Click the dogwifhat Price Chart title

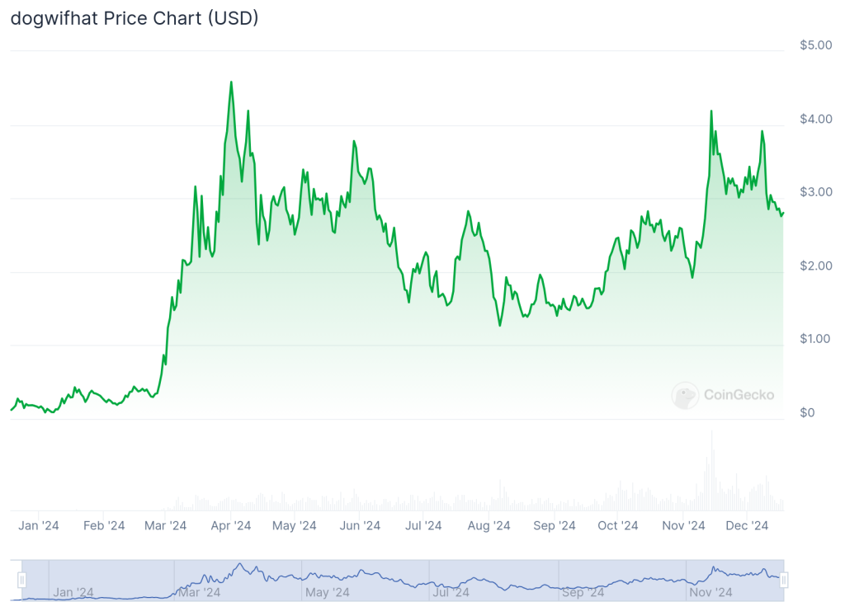coord(135,18)
